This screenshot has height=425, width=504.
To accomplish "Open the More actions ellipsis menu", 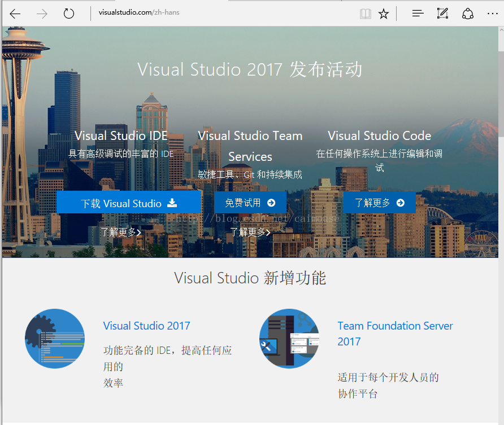I will point(493,14).
